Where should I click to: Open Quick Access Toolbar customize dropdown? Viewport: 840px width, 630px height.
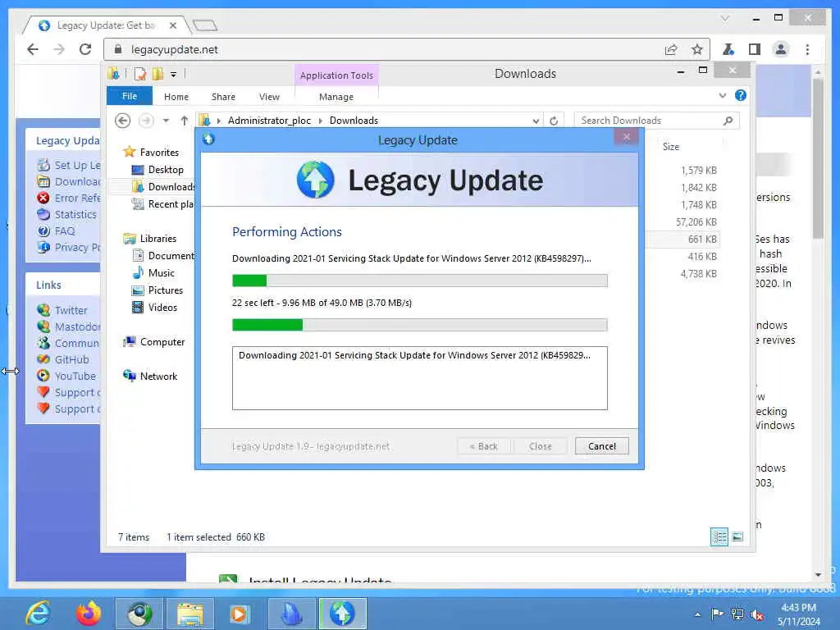pos(173,75)
